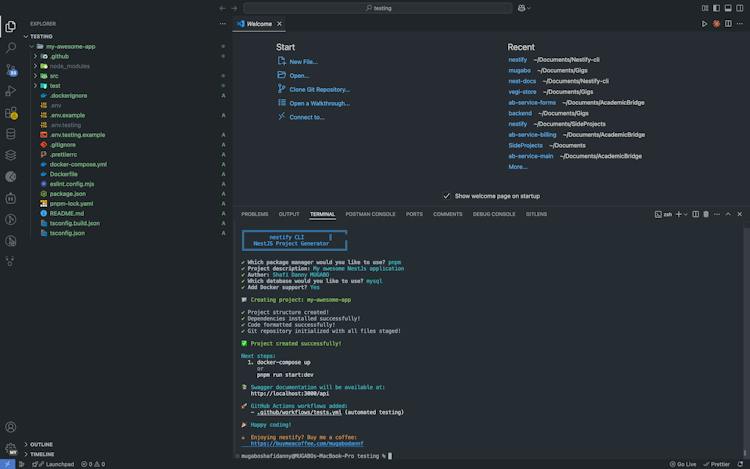Open docker-compose.yml in explorer
750x469 pixels.
coord(78,164)
